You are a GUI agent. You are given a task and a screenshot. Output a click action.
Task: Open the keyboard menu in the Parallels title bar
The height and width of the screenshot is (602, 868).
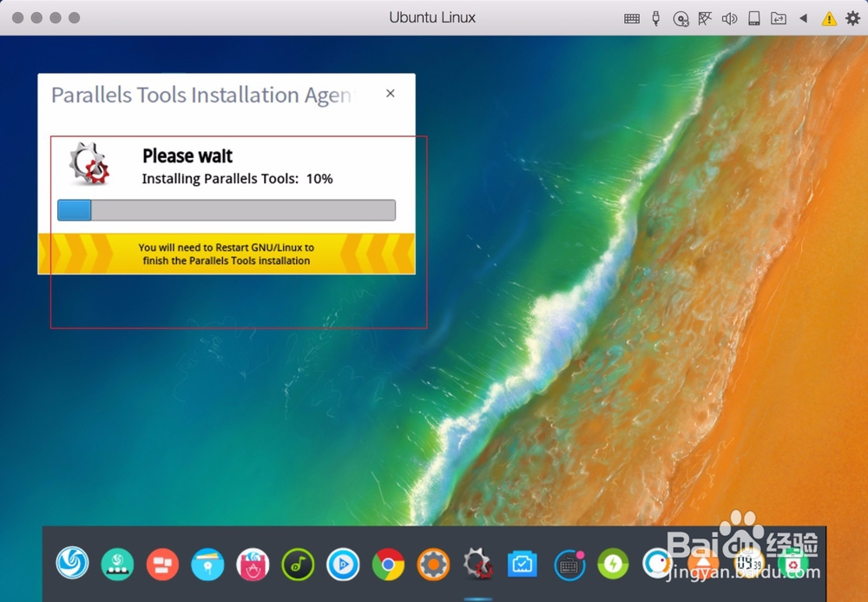click(631, 18)
